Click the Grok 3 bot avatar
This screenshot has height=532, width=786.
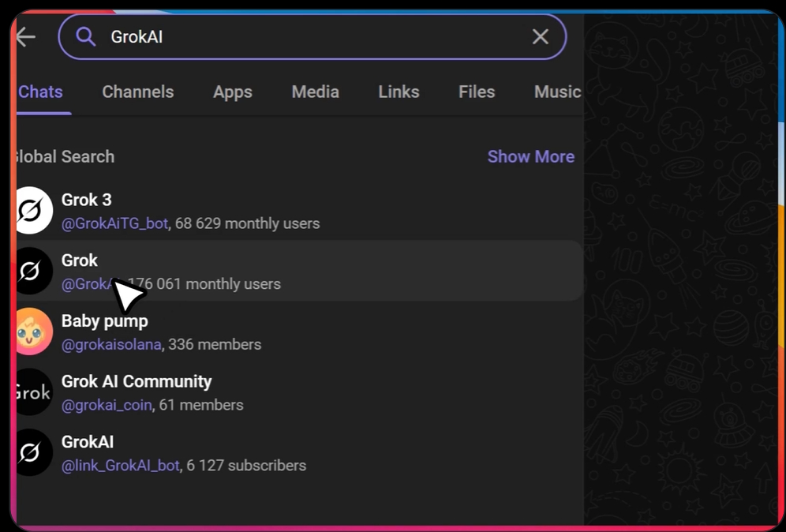[32, 211]
